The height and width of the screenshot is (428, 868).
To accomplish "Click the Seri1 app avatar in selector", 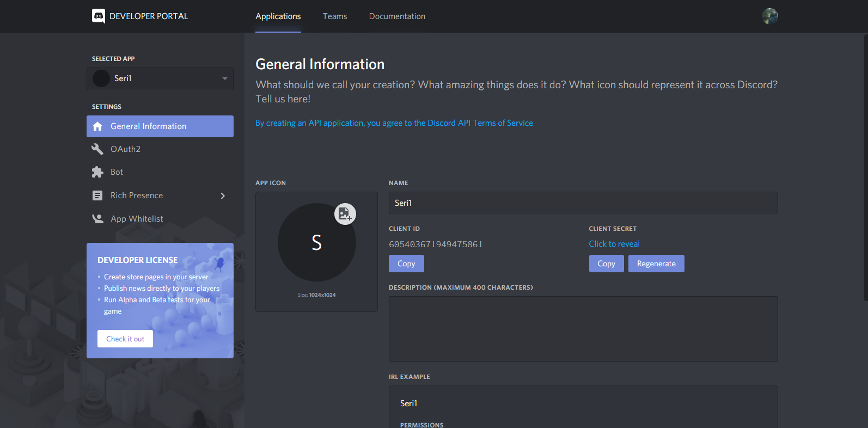I will [101, 78].
